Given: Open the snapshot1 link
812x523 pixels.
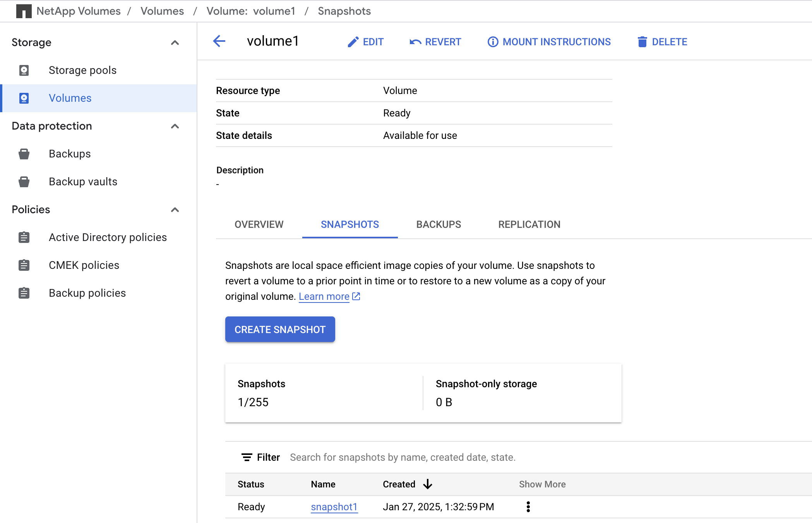Looking at the screenshot, I should click(x=334, y=507).
